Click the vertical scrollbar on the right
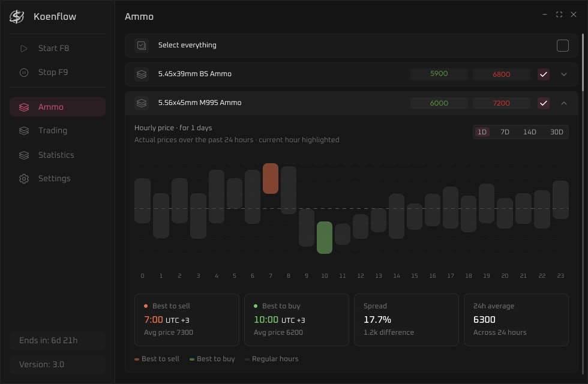This screenshot has width=588, height=384. pyautogui.click(x=583, y=62)
